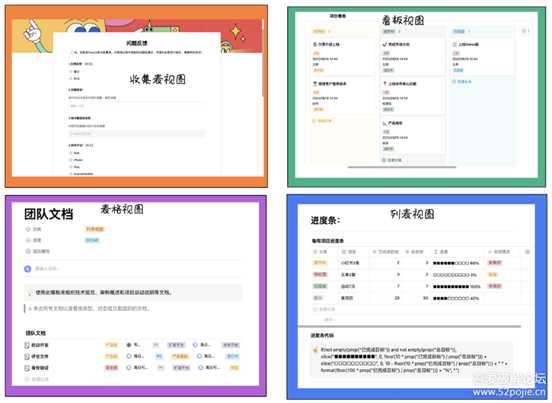552x403 pixels.
Task: Click the green status tag in progress table
Action: 320,286
